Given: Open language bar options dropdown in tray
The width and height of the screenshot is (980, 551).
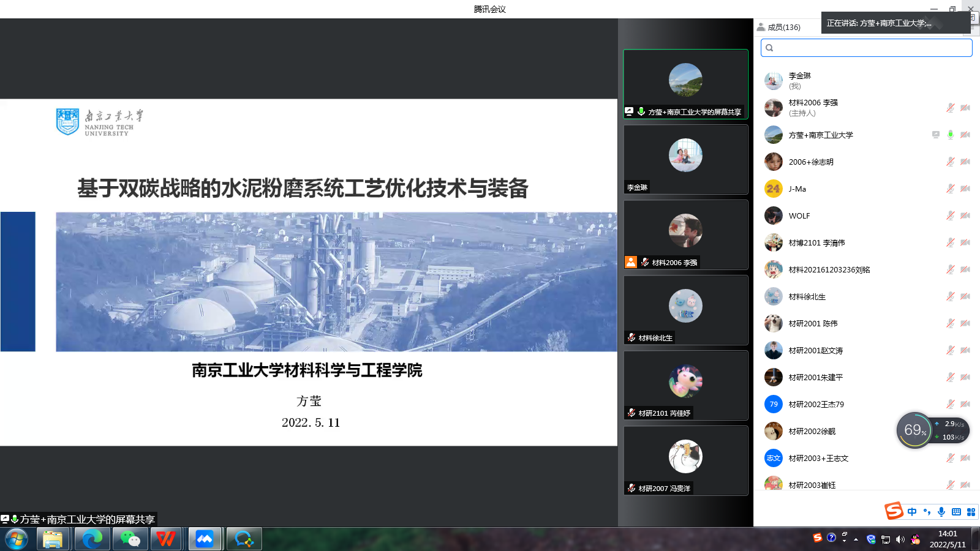Looking at the screenshot, I should (844, 539).
